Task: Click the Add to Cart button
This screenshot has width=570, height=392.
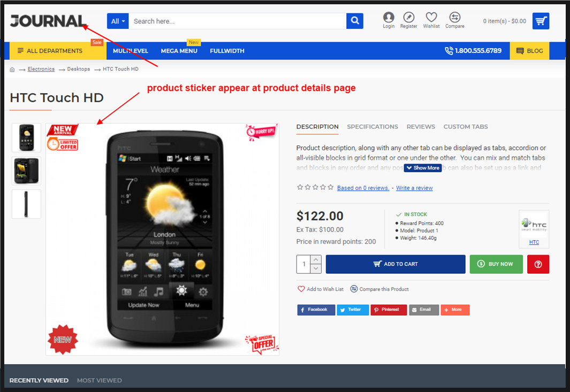Action: (396, 264)
